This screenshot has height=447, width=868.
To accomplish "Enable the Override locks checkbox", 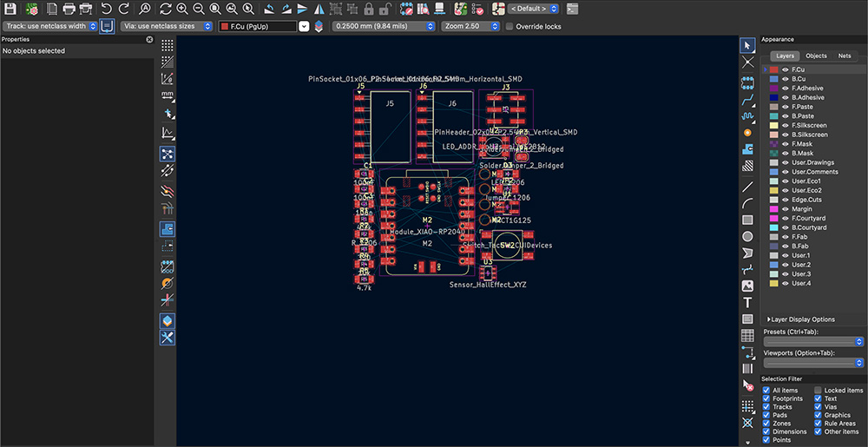I will click(510, 26).
